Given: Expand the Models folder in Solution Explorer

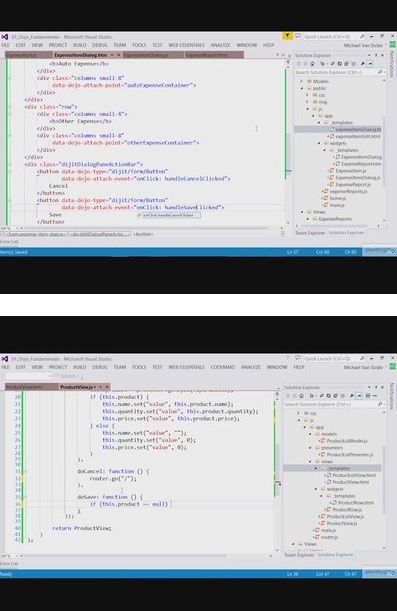Looking at the screenshot, I should 302,81.
